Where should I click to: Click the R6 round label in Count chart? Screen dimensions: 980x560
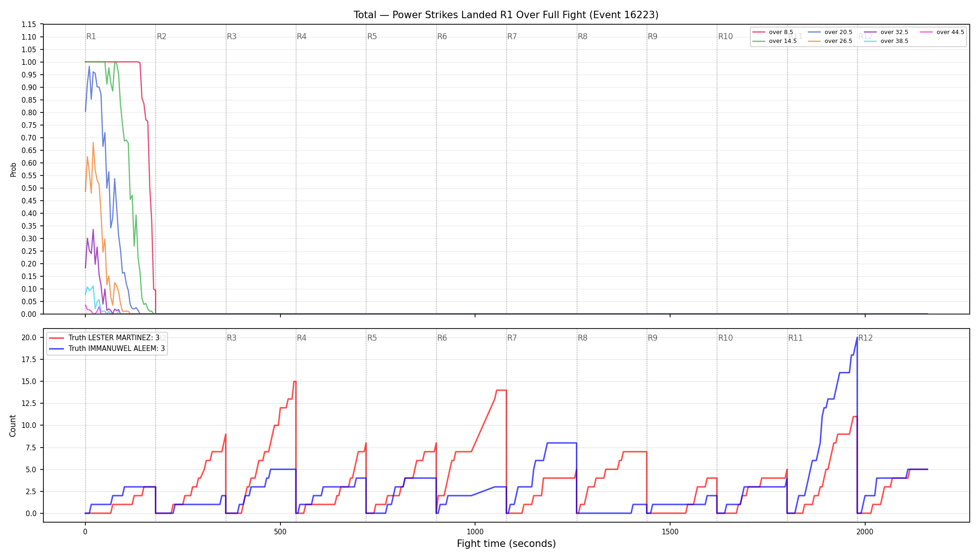click(442, 338)
